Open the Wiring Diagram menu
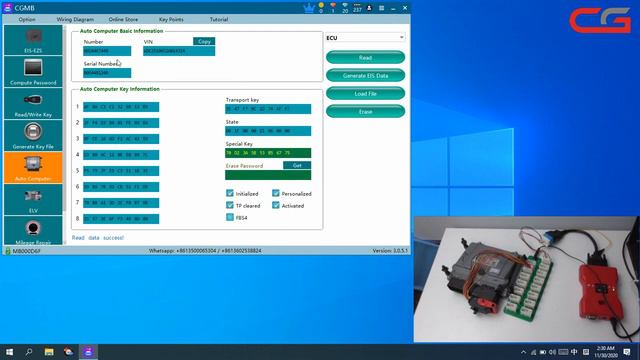This screenshot has height=360, width=640. pos(75,19)
